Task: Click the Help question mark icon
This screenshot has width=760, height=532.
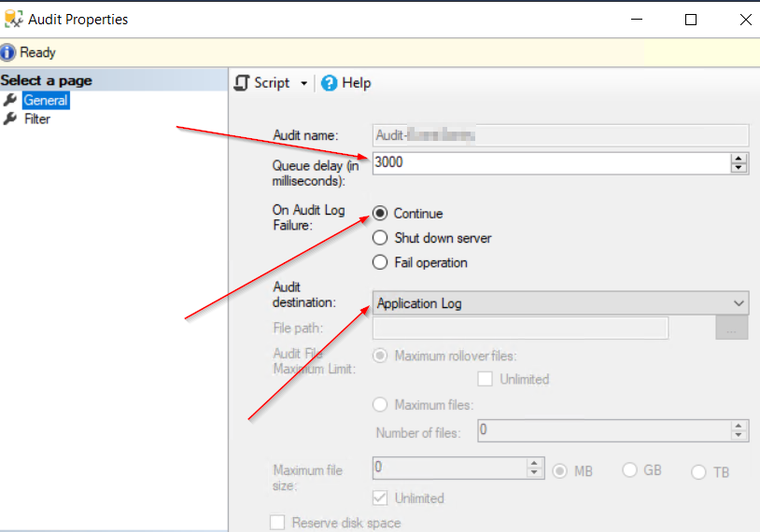Action: [329, 83]
